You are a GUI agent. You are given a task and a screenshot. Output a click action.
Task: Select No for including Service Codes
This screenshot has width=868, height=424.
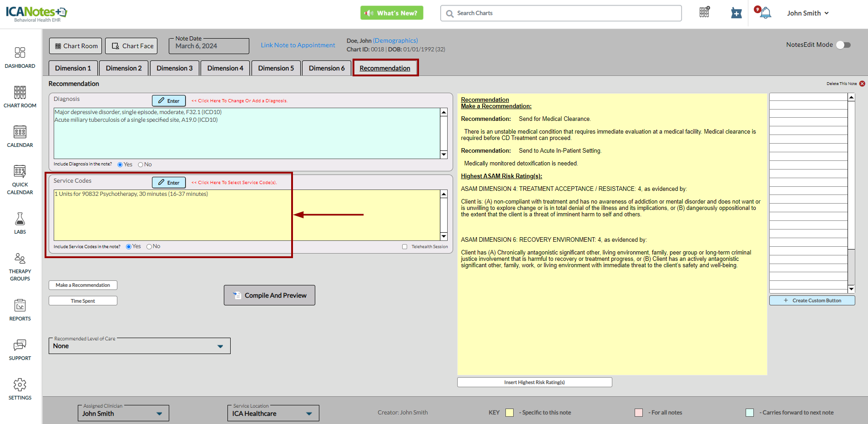(149, 247)
